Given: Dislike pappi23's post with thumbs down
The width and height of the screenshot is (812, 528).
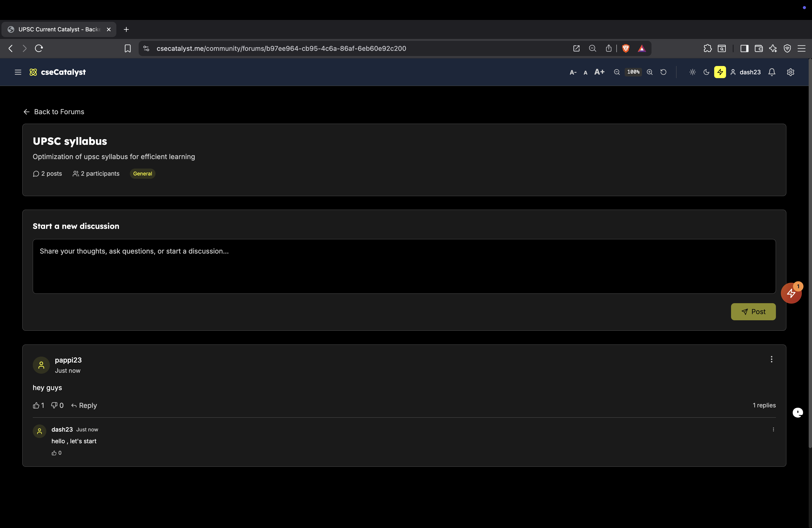Looking at the screenshot, I should (x=54, y=405).
